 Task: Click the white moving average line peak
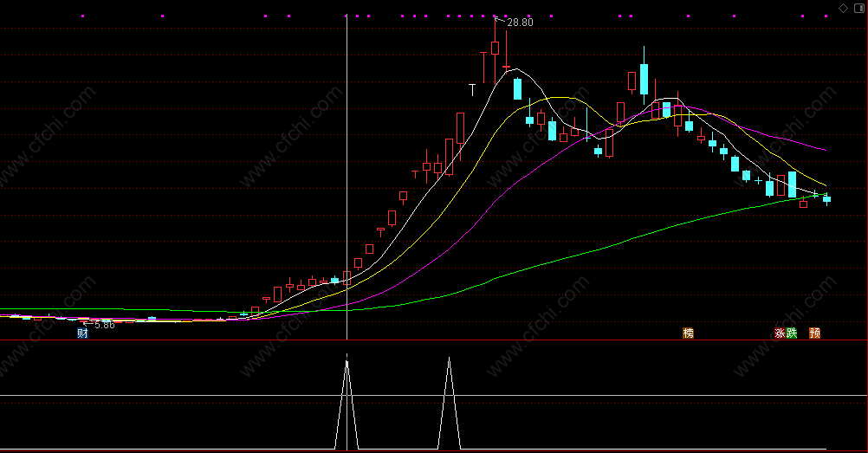tap(516, 69)
